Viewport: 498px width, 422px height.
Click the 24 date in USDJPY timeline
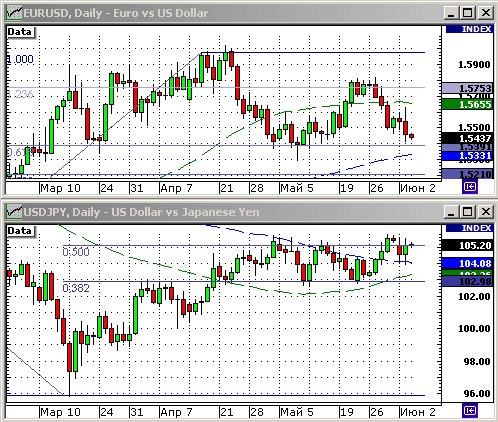click(107, 412)
